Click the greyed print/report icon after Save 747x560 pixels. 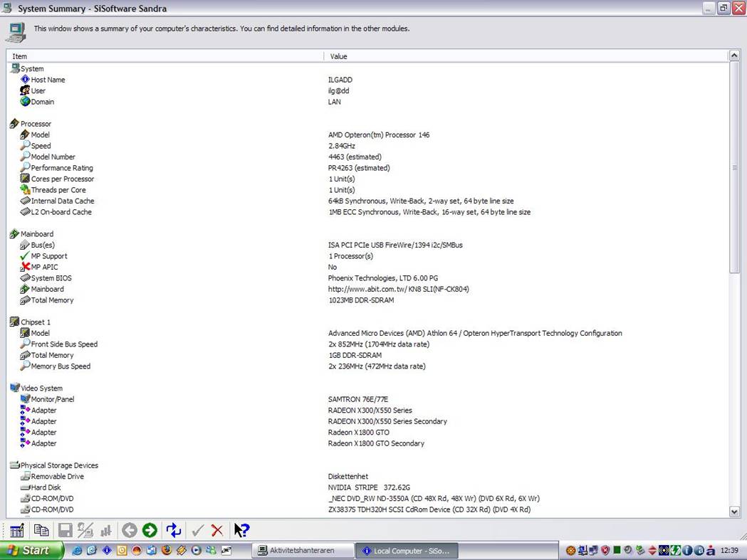85,530
